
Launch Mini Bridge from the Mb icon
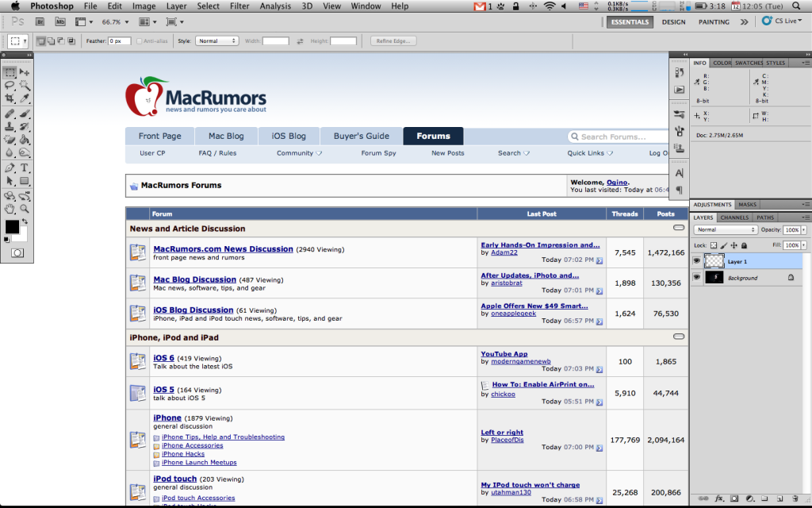[x=60, y=21]
